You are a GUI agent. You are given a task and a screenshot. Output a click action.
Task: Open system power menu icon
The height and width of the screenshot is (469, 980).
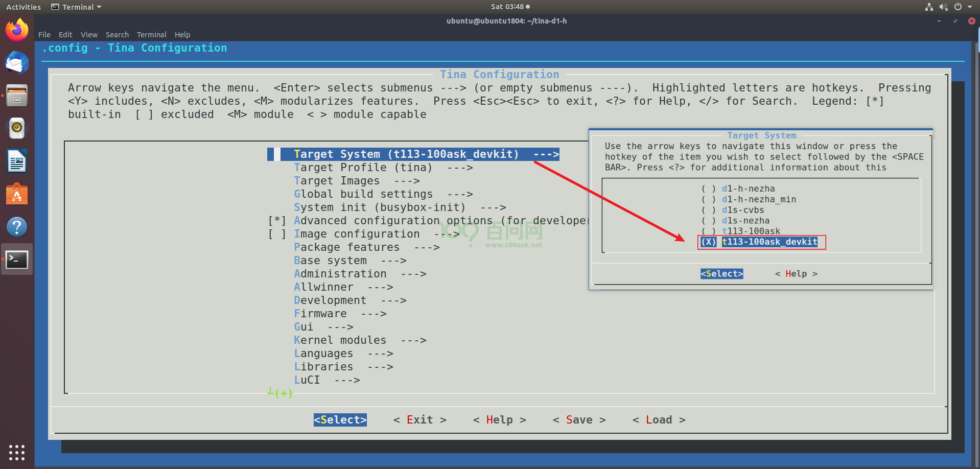pyautogui.click(x=958, y=7)
